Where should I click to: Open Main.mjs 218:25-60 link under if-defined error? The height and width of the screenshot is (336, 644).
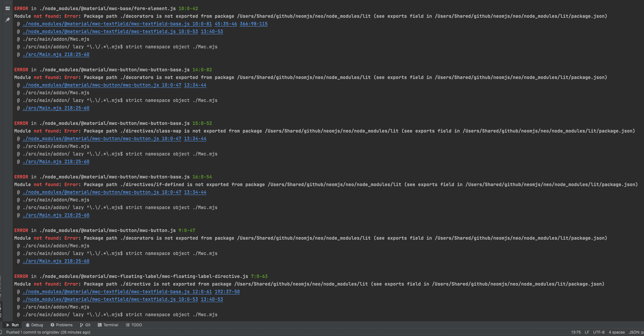click(x=56, y=215)
